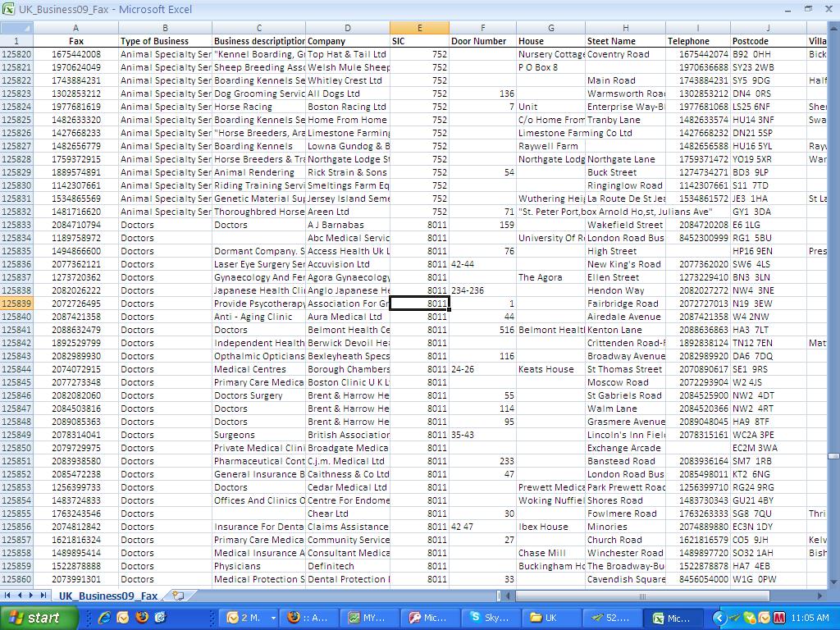This screenshot has height=630, width=840.
Task: Click the horizontal scrollbar right arrow
Action: (x=820, y=596)
